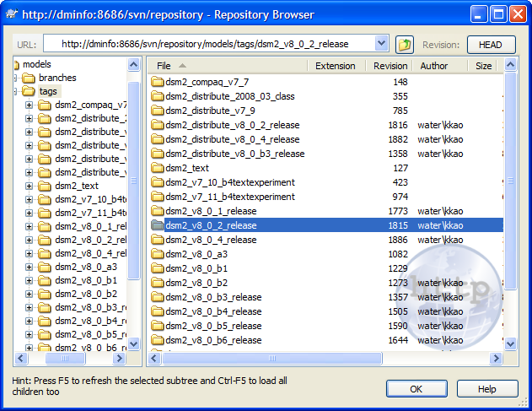Select the models root node in the tree
The height and width of the screenshot is (411, 532).
pyautogui.click(x=36, y=64)
